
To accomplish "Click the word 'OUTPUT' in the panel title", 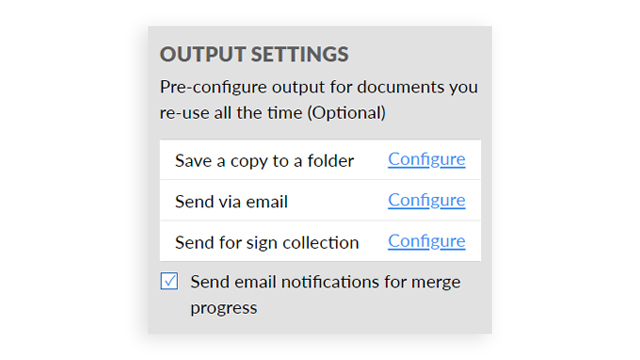I will tap(203, 54).
